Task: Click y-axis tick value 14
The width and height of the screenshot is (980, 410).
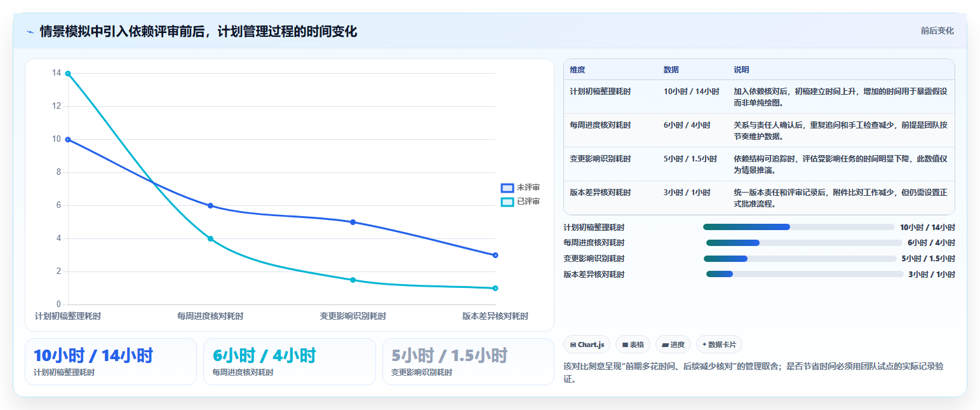Action: [x=57, y=73]
